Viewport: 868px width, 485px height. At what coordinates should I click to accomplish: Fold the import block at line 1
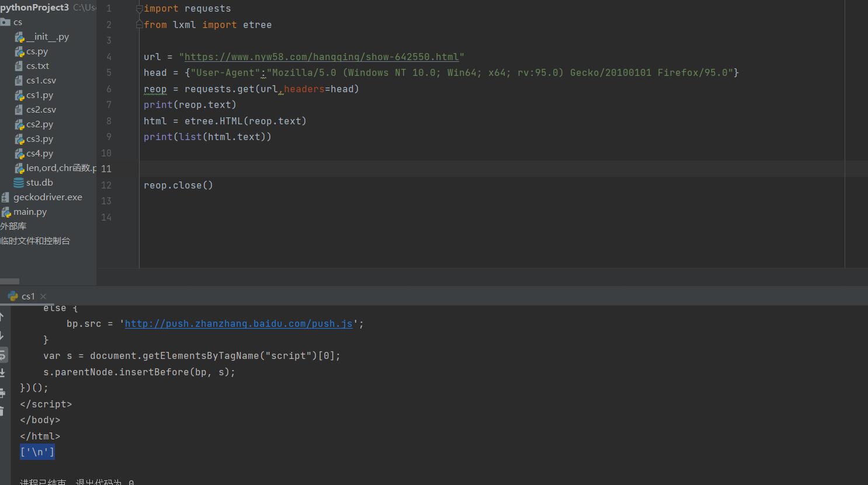140,9
